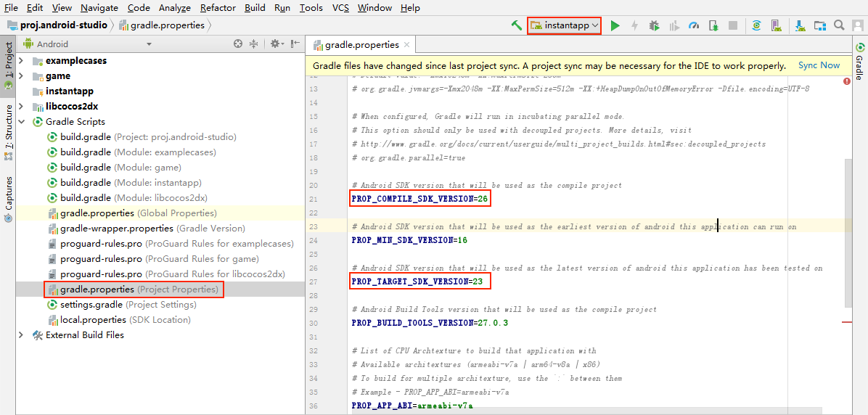The image size is (868, 415).
Task: Open build.gradle for Module examplecases
Action: (x=131, y=152)
